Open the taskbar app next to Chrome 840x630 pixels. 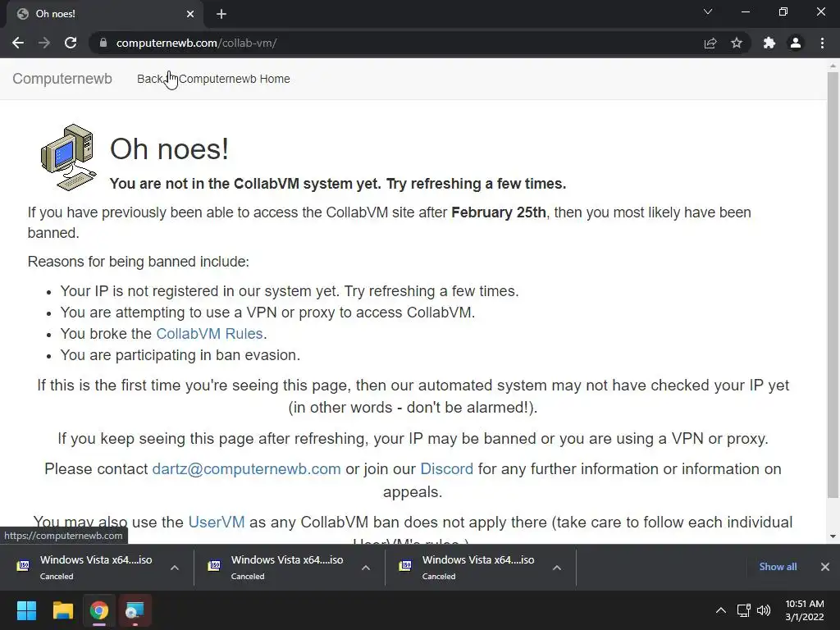[x=135, y=610]
